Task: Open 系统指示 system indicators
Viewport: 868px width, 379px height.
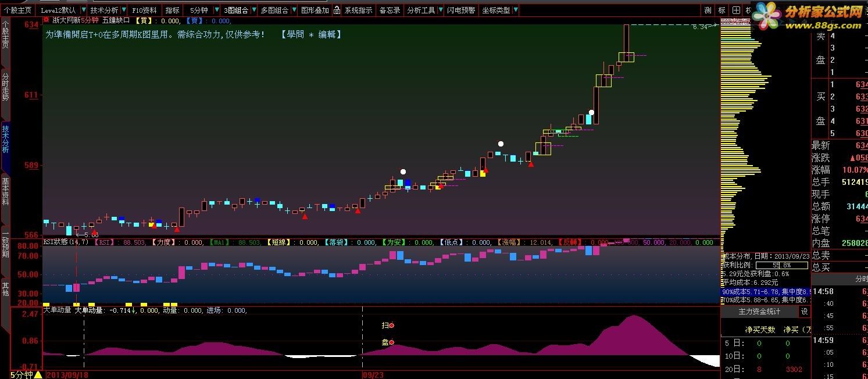Action: 358,10
